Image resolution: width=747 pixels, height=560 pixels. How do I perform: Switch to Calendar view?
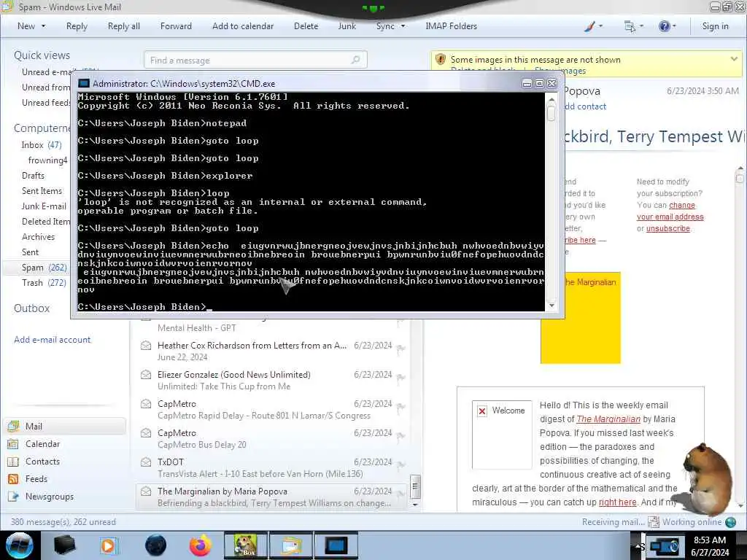coord(42,444)
